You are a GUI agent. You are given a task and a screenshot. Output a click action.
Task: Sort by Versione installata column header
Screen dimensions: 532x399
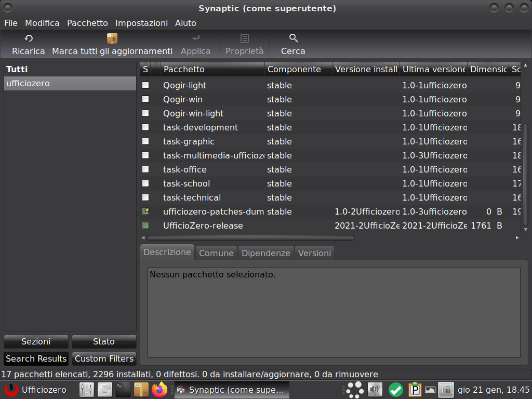click(x=366, y=69)
